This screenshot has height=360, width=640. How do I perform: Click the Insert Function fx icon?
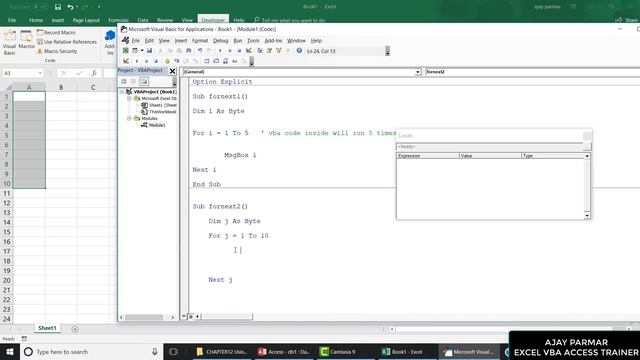pos(94,73)
